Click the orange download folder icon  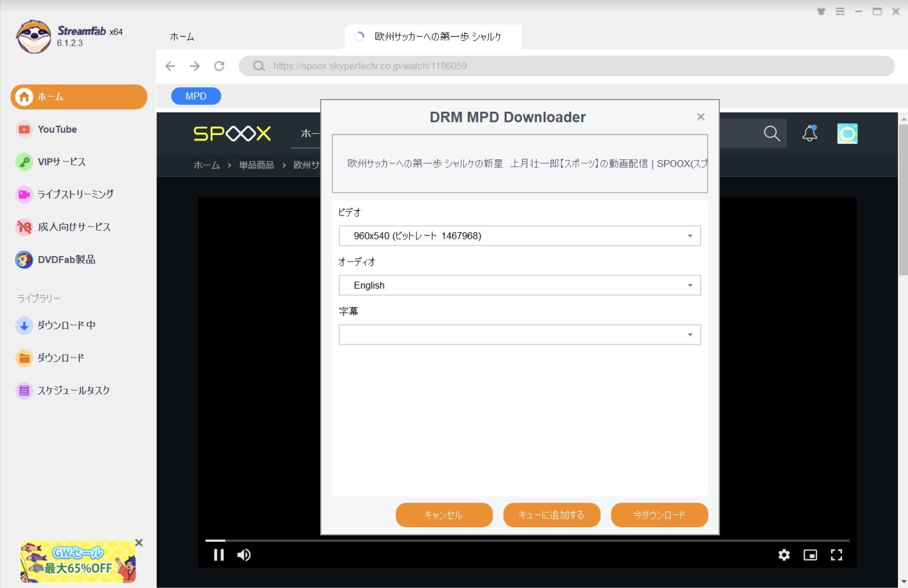[24, 358]
